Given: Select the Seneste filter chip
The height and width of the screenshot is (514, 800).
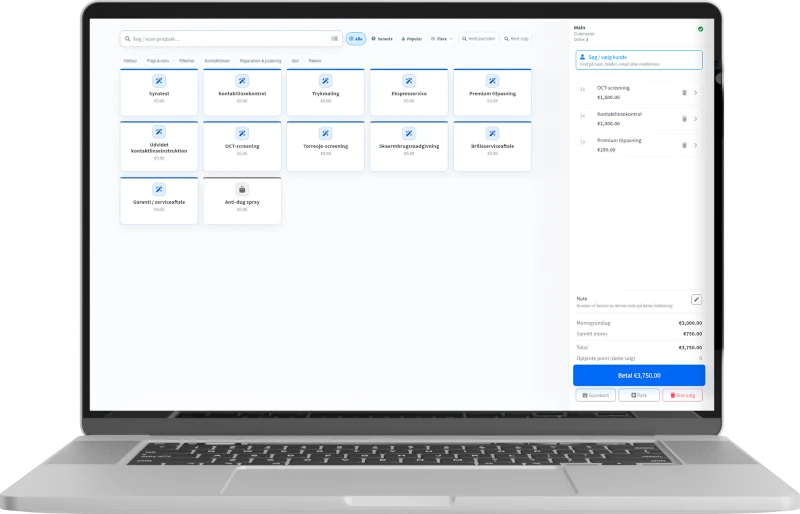Looking at the screenshot, I should point(382,39).
